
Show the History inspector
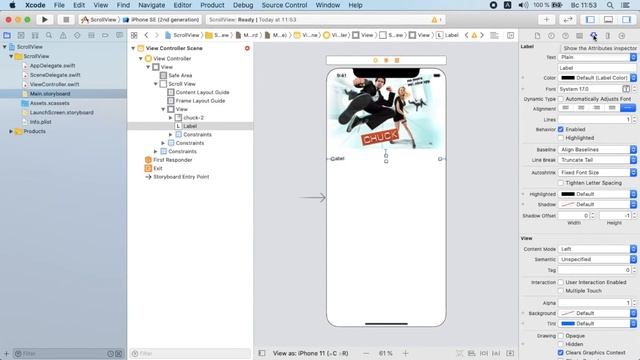(x=551, y=36)
